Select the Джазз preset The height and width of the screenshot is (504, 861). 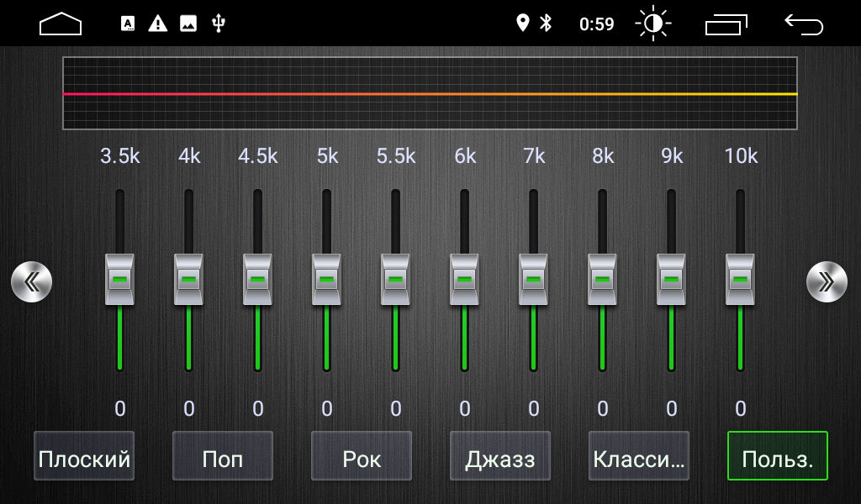tap(500, 456)
